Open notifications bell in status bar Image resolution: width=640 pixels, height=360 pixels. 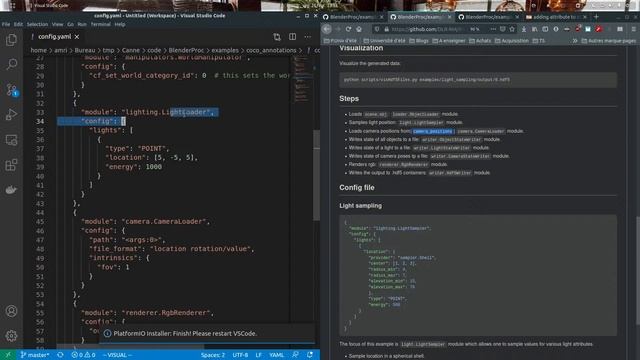tap(310, 355)
